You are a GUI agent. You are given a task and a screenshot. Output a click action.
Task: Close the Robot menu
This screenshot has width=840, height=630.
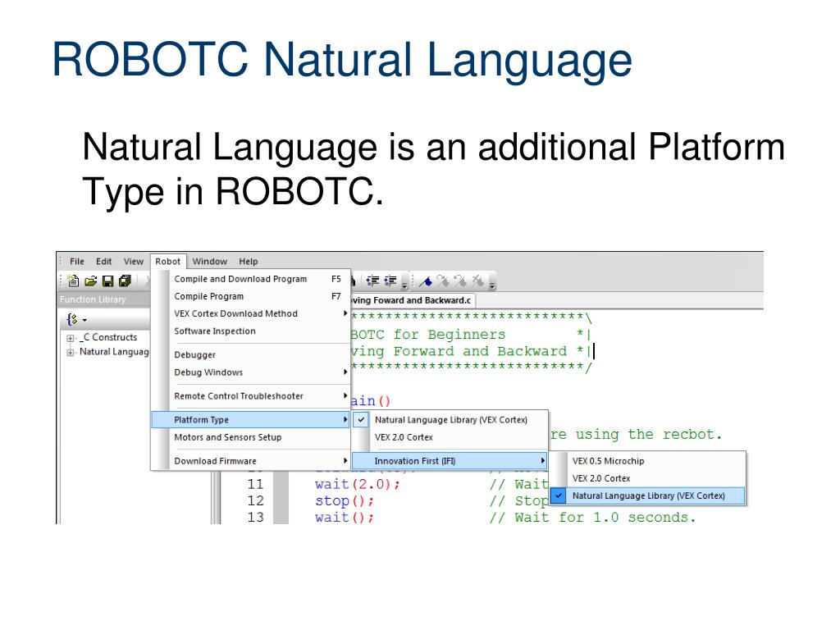pos(168,262)
